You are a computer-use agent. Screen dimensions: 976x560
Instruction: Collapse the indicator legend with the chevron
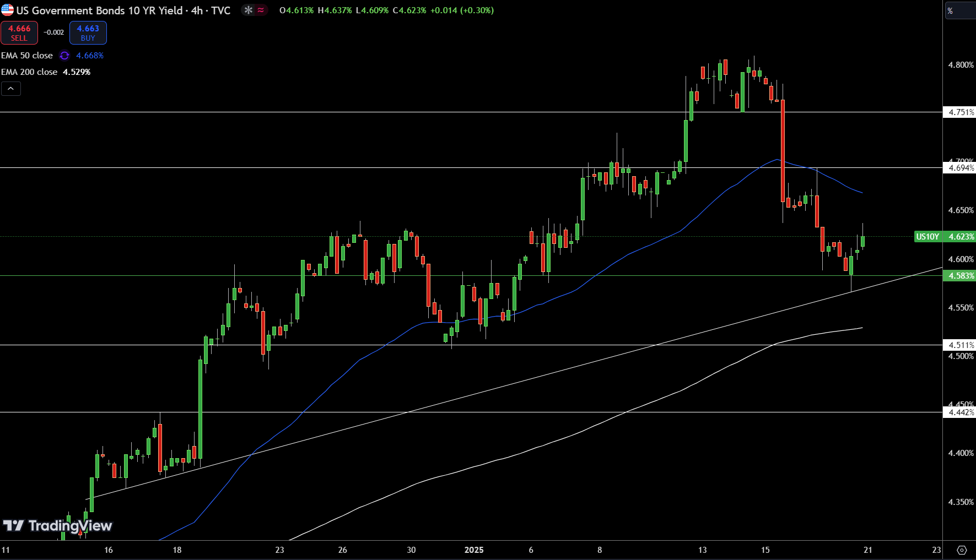point(11,89)
